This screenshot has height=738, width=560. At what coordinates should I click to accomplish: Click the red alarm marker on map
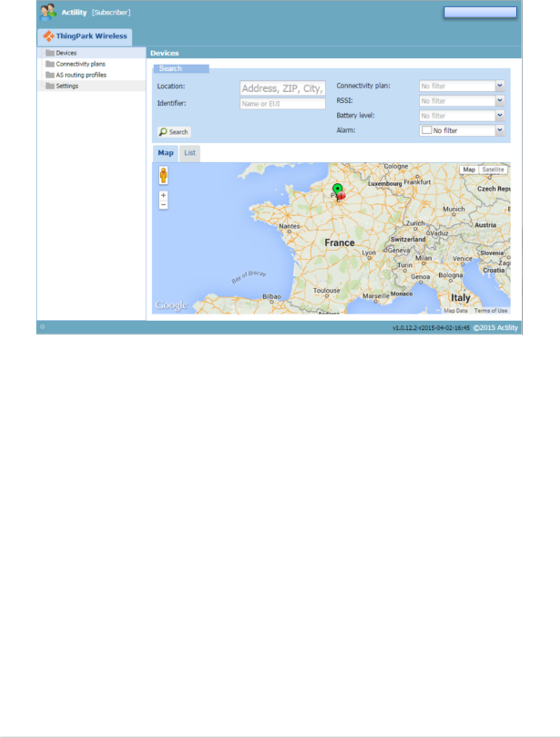342,196
